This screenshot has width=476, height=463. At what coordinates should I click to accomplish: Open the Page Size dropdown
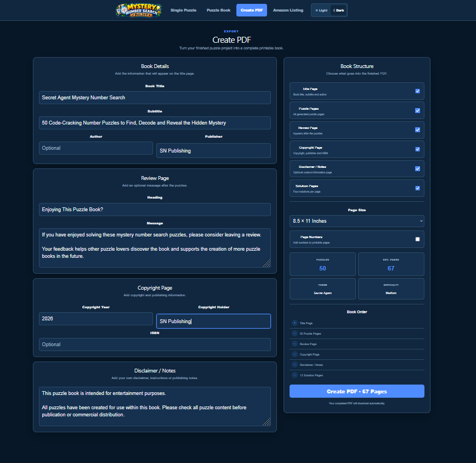(x=356, y=221)
